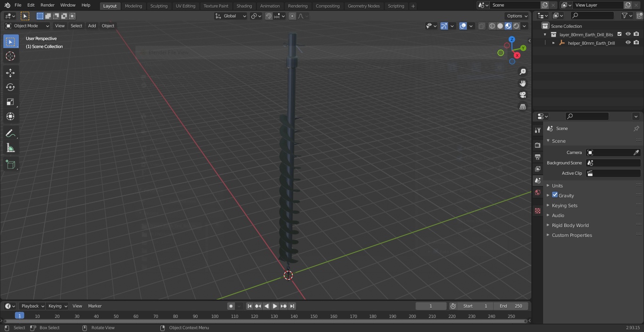Open the Playback dropdown in timeline
This screenshot has width=644, height=332.
coord(32,306)
